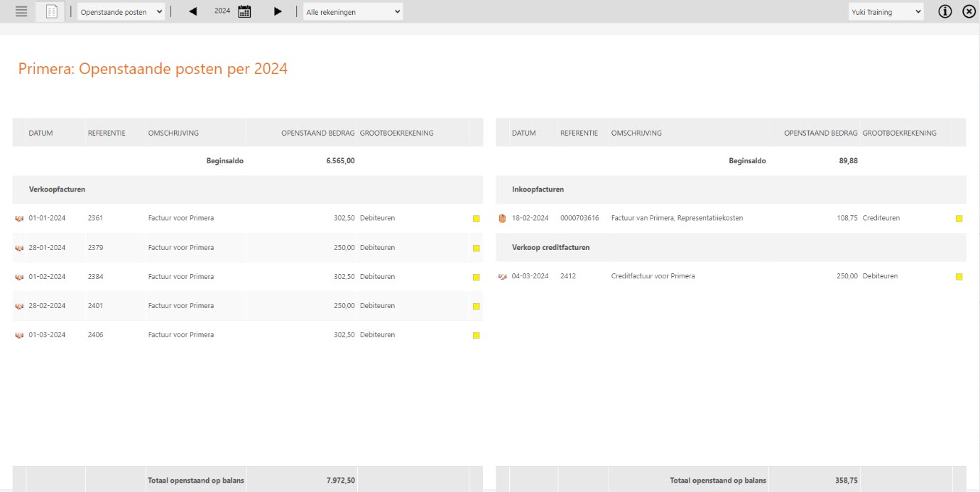Click the year 2024 in toolbar
The width and height of the screenshot is (980, 492).
click(x=222, y=11)
